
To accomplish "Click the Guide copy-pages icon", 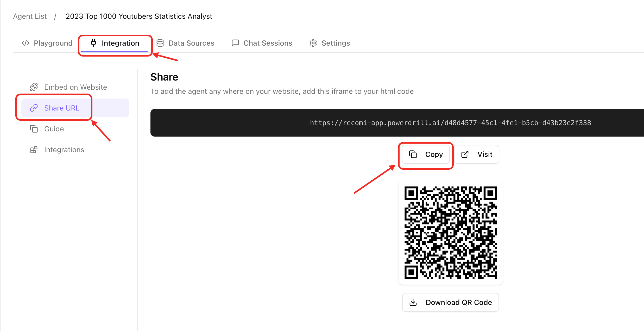I will (34, 129).
